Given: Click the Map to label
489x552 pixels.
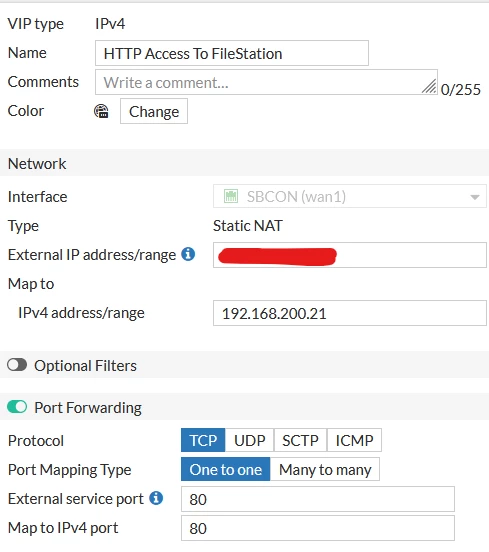Looking at the screenshot, I should pos(31,284).
